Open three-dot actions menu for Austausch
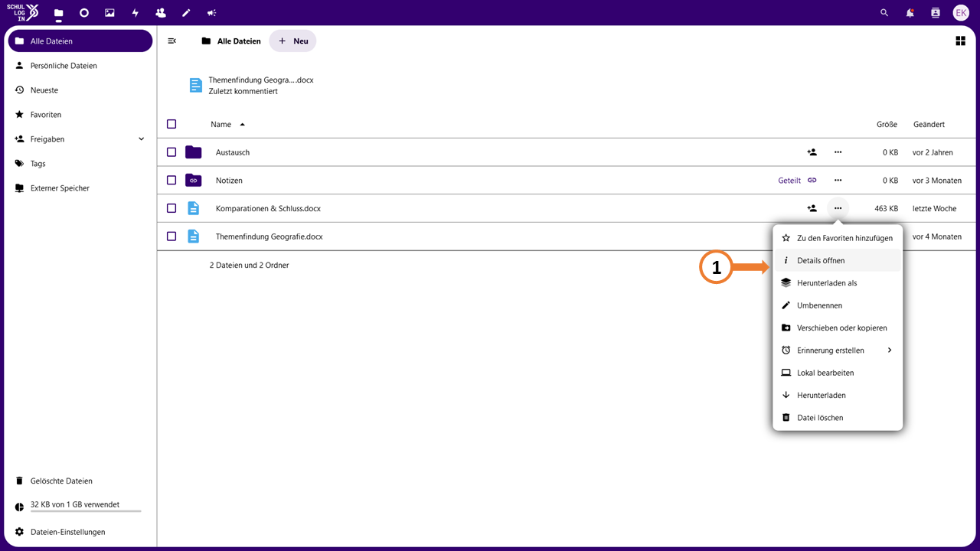This screenshot has width=980, height=551. click(x=838, y=152)
